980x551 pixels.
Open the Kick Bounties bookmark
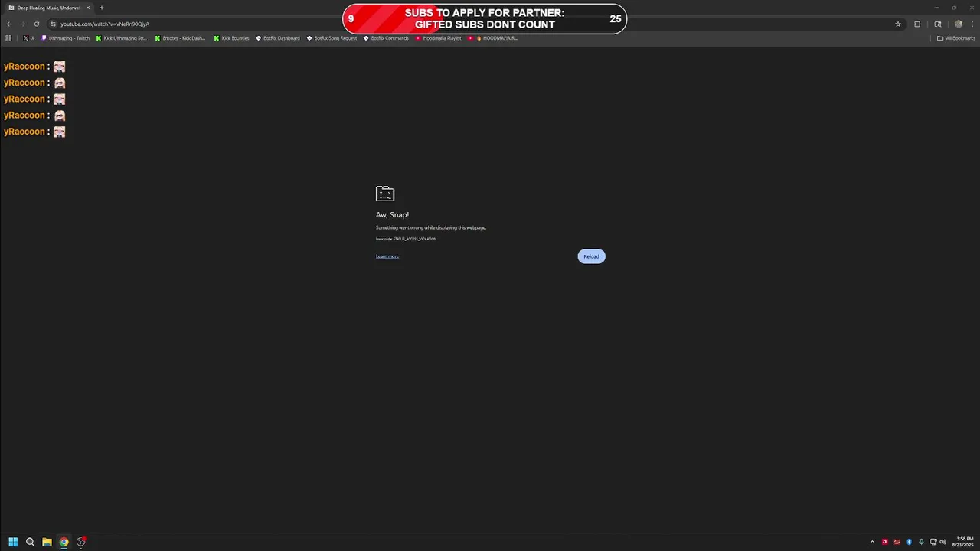pyautogui.click(x=232, y=38)
